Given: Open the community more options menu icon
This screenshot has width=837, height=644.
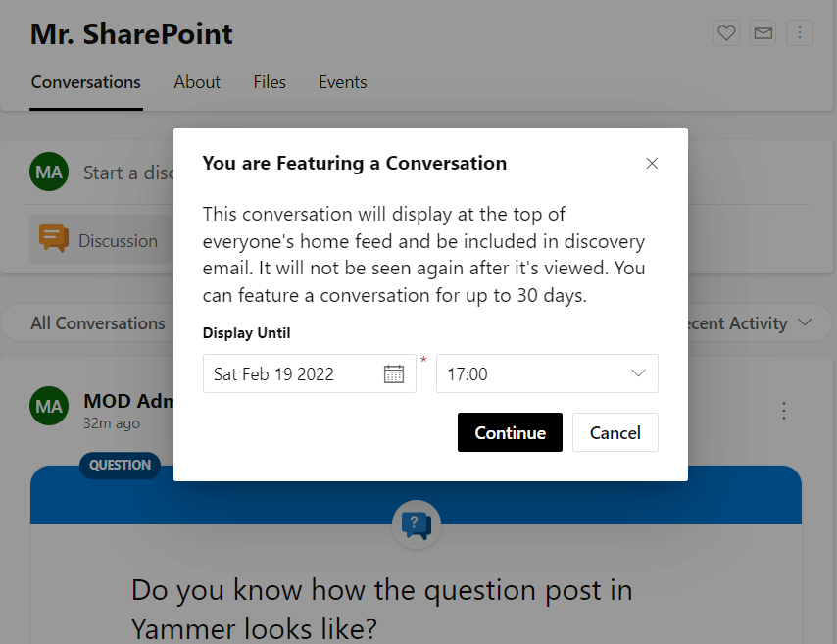Looking at the screenshot, I should (x=799, y=33).
